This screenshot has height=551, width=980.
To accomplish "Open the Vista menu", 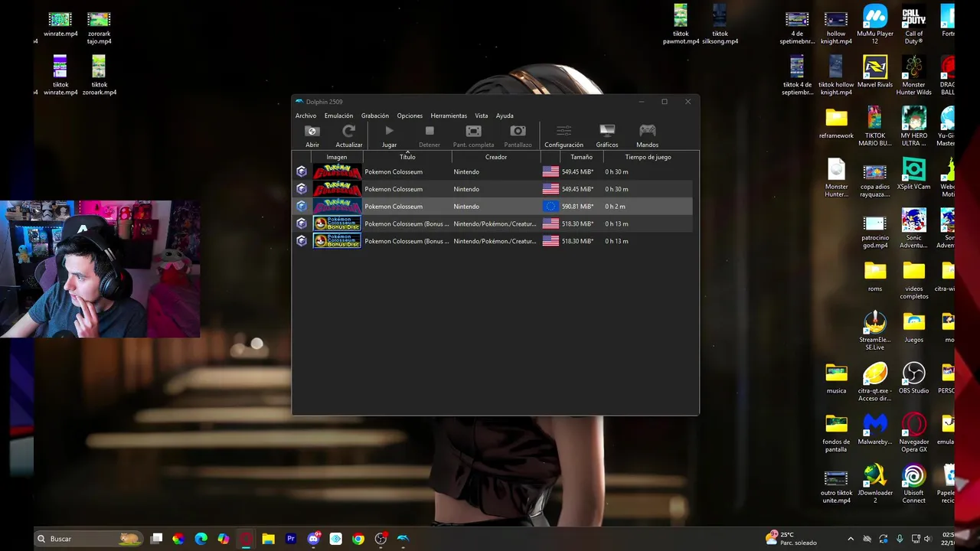I will coord(481,116).
